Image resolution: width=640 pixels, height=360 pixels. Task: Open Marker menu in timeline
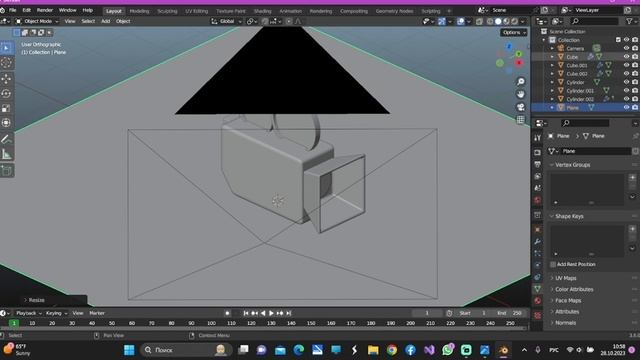point(97,313)
